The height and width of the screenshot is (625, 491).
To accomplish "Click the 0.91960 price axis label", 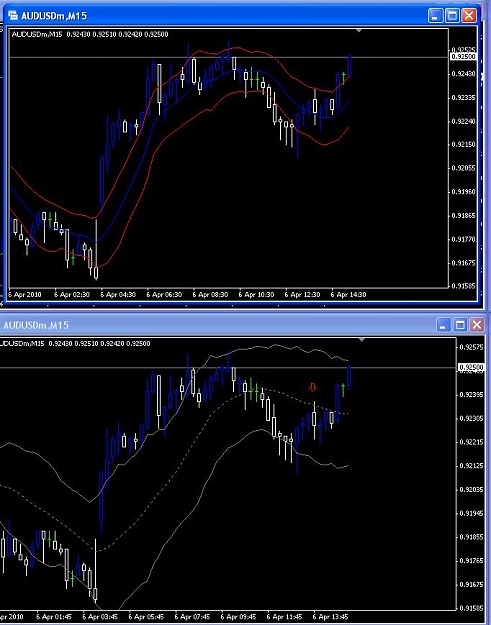I will 463,192.
